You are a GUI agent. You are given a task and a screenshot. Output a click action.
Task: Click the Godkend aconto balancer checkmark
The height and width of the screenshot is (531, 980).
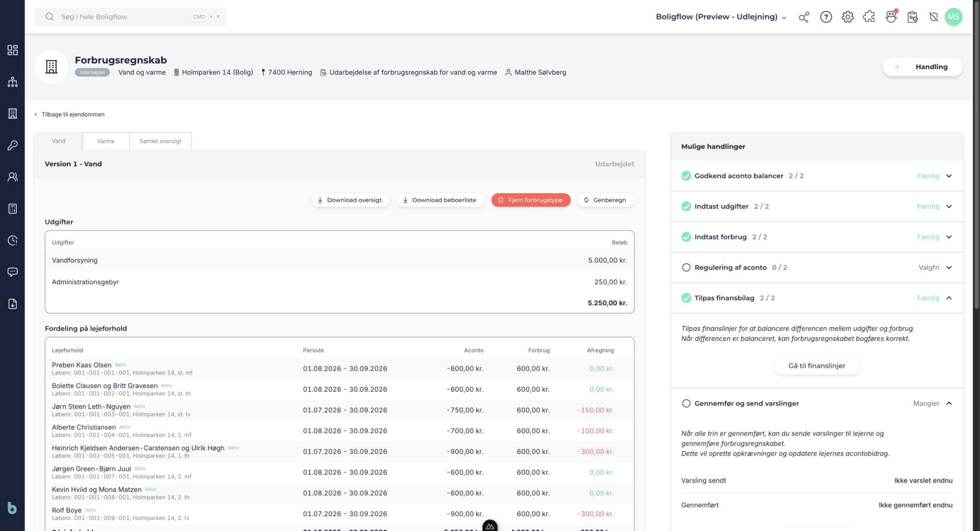[x=686, y=176]
